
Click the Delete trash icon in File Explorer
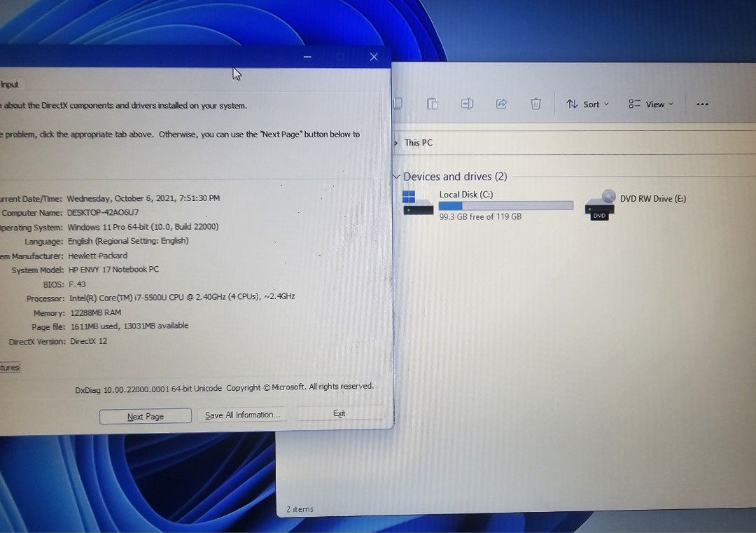click(x=535, y=104)
